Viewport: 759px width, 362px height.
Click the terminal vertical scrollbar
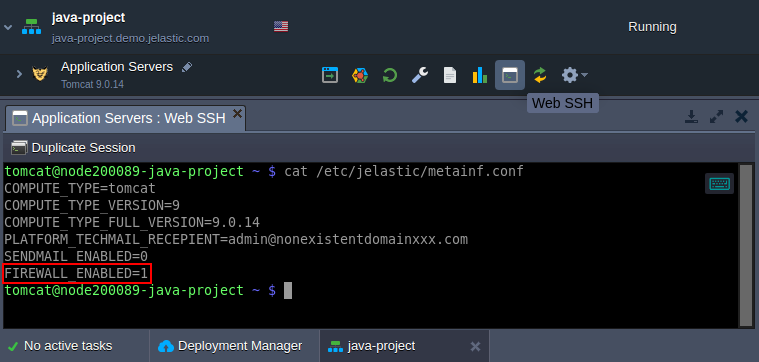click(x=745, y=245)
